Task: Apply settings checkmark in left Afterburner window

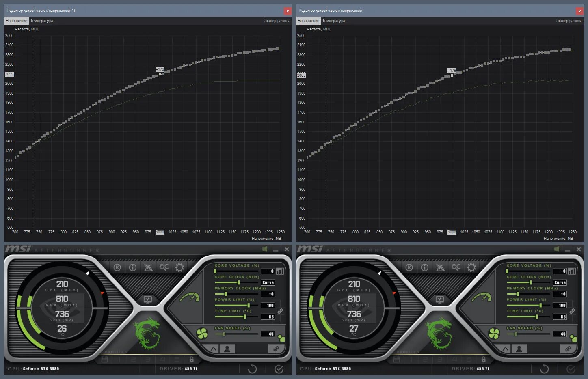Action: point(279,369)
